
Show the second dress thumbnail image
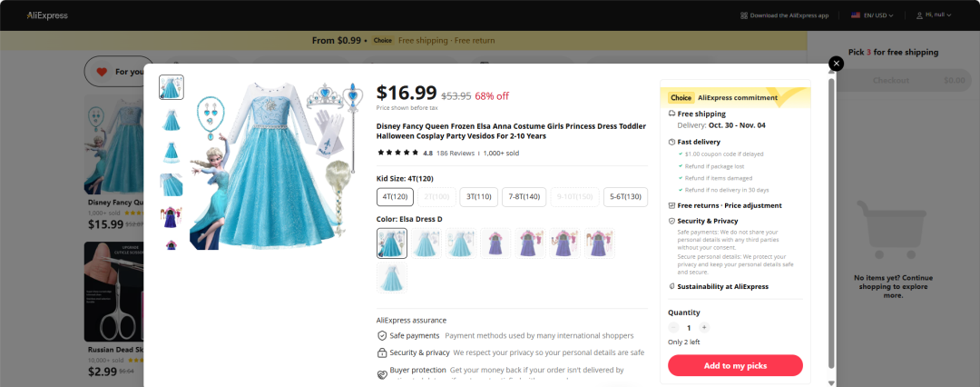point(171,120)
